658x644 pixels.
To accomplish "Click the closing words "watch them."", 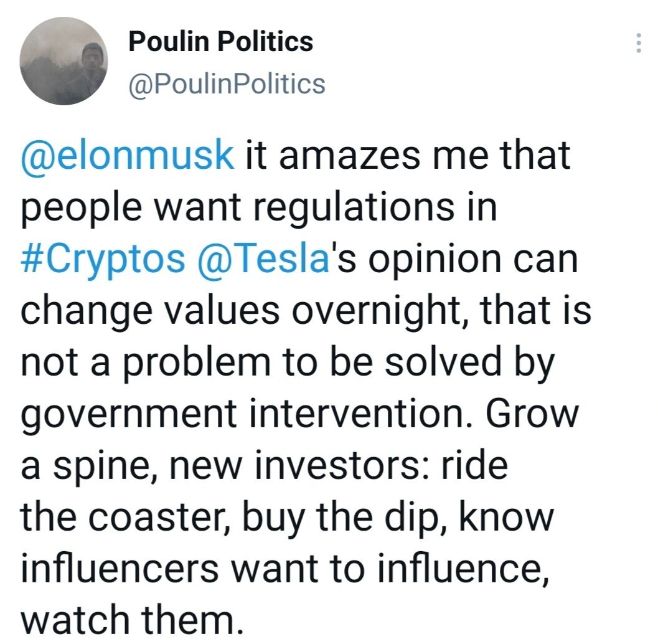I will coord(132,622).
